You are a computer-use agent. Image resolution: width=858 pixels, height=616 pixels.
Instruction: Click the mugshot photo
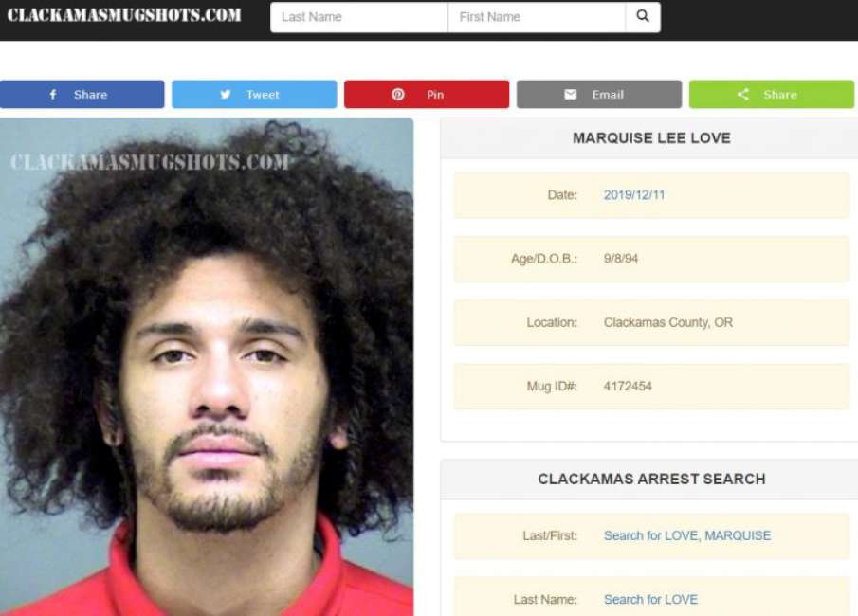click(x=207, y=367)
